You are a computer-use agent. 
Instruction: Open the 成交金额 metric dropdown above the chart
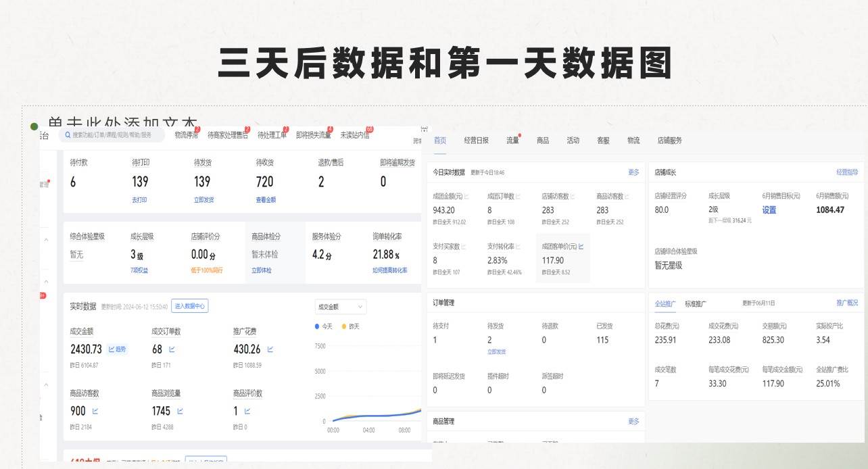[x=340, y=307]
